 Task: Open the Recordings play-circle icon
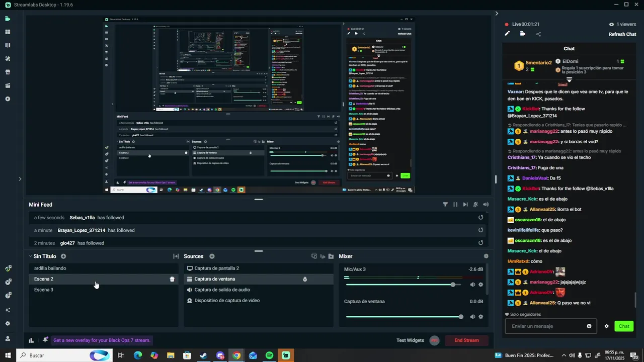click(x=8, y=99)
